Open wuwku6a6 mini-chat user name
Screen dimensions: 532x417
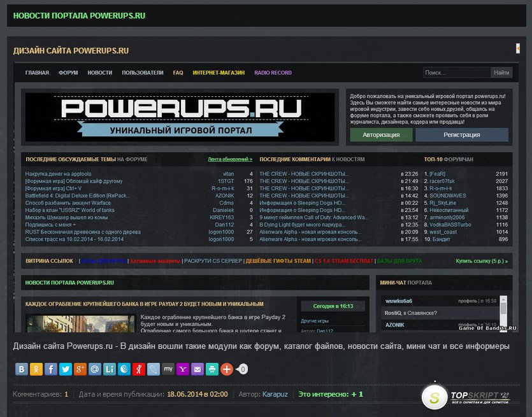(399, 300)
